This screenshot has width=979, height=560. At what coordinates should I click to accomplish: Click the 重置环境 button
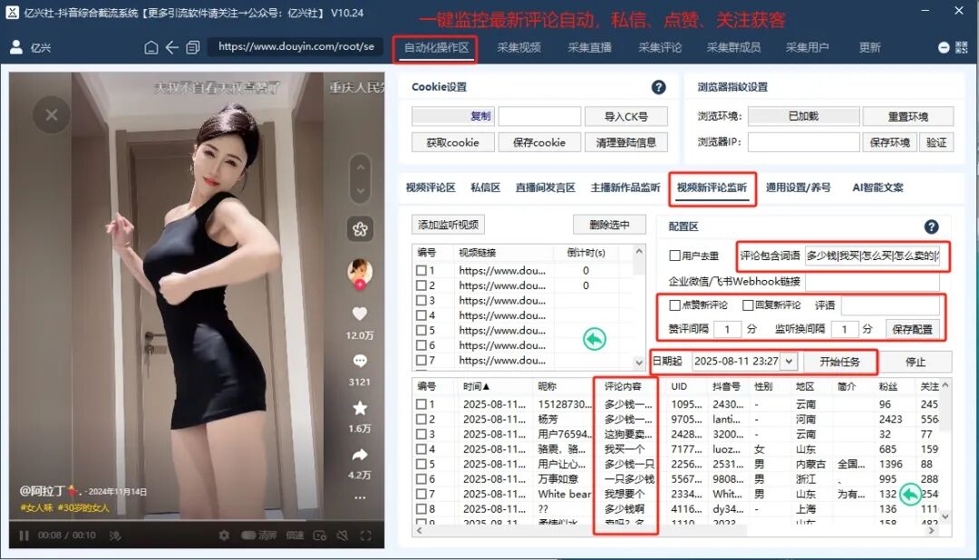[907, 116]
